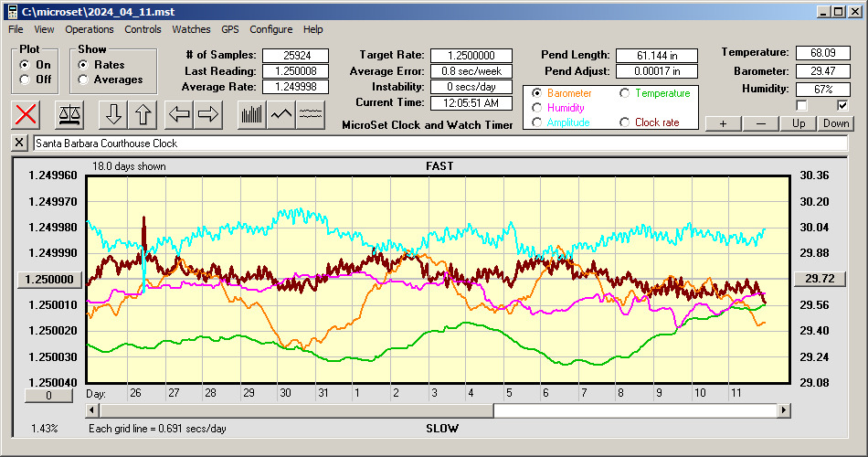Click the right arrow toolbar button
The width and height of the screenshot is (868, 457).
(x=208, y=114)
